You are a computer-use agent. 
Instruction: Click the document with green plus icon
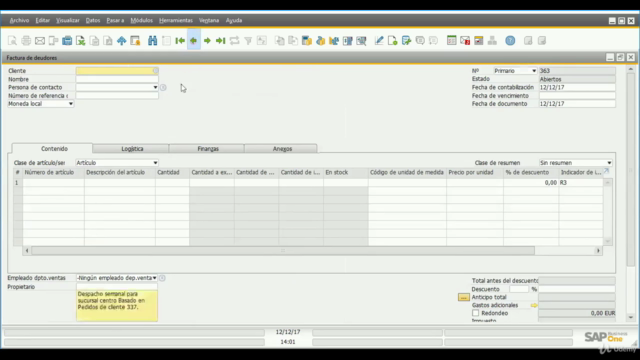[x=406, y=40]
